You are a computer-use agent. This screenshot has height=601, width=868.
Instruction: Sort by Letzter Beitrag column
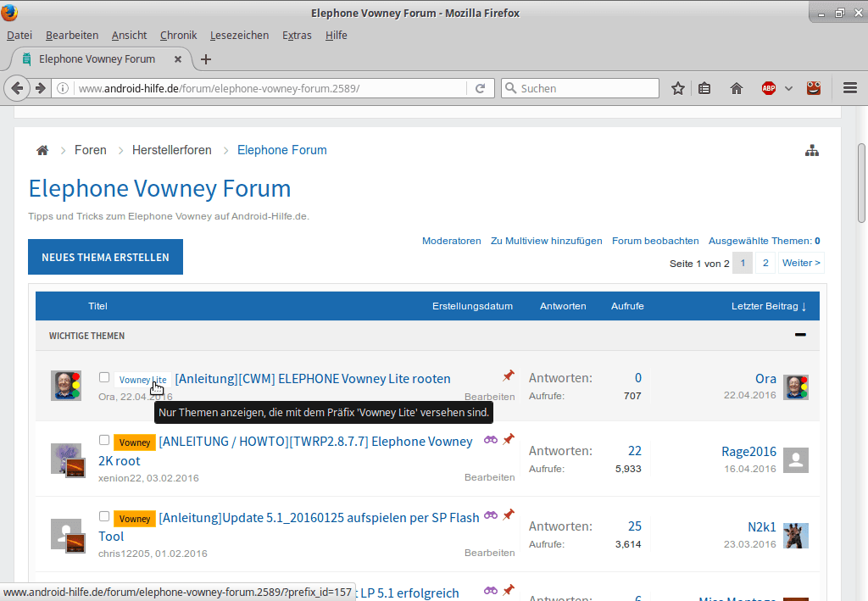pos(768,306)
